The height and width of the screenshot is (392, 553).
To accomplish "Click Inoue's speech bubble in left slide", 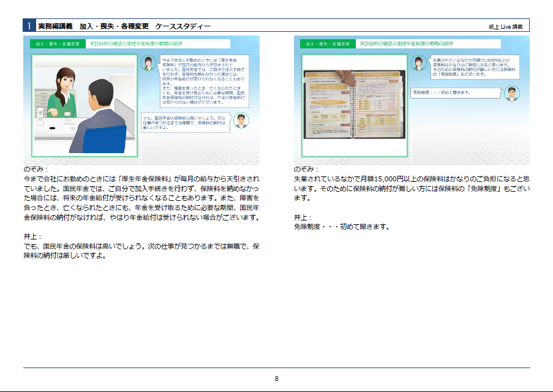I will point(186,123).
